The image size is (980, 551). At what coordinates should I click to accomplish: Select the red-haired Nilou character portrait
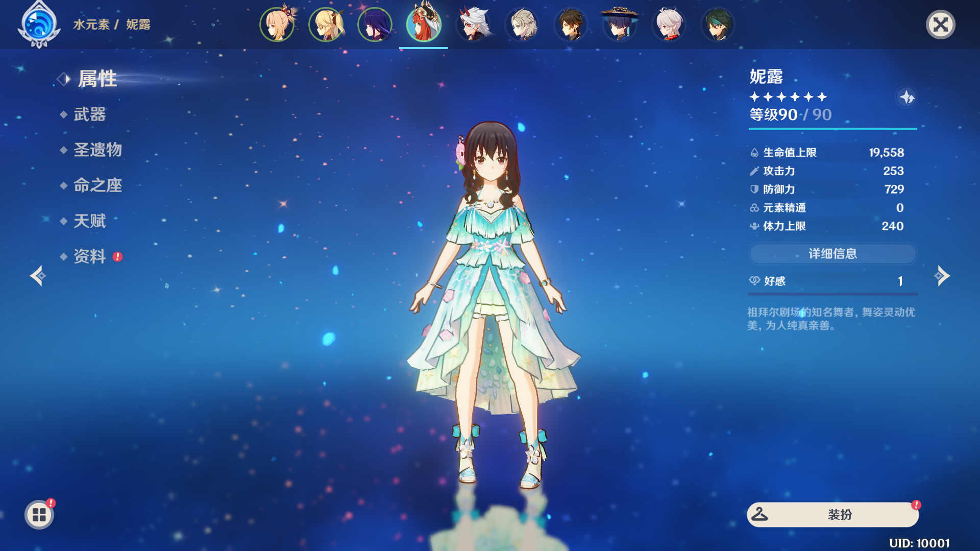[x=424, y=23]
